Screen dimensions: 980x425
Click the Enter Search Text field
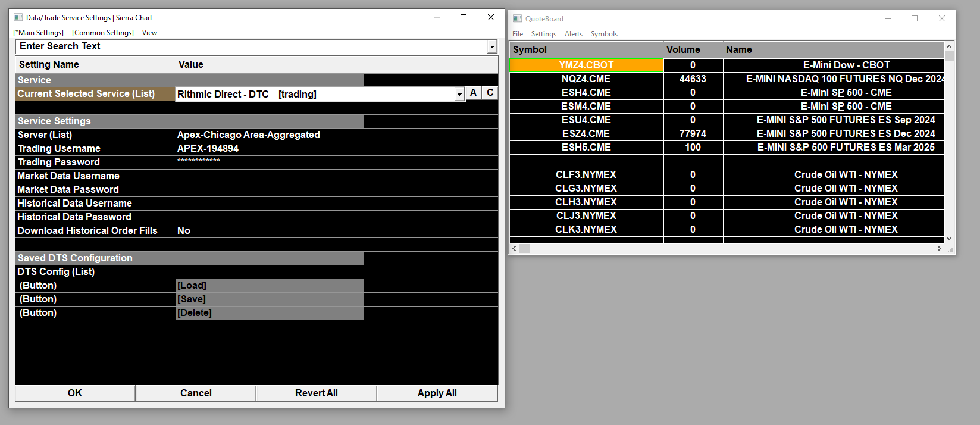point(251,46)
